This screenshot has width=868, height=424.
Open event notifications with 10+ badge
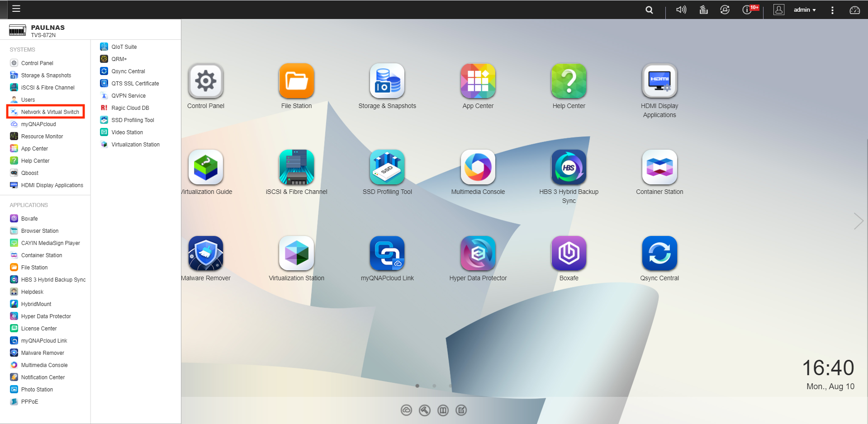pos(748,10)
